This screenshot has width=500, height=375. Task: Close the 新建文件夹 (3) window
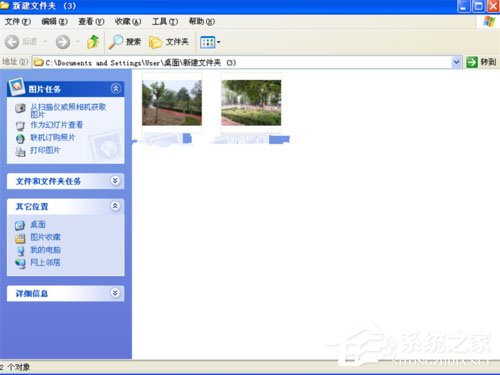pyautogui.click(x=494, y=6)
